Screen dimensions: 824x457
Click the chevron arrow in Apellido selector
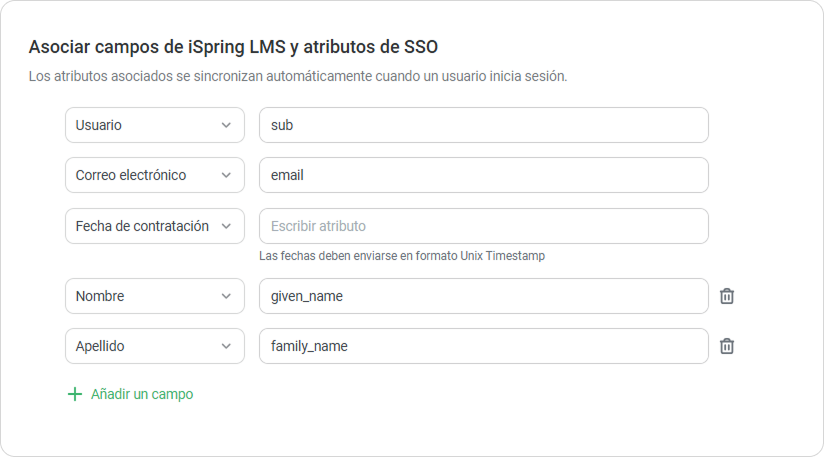[226, 346]
